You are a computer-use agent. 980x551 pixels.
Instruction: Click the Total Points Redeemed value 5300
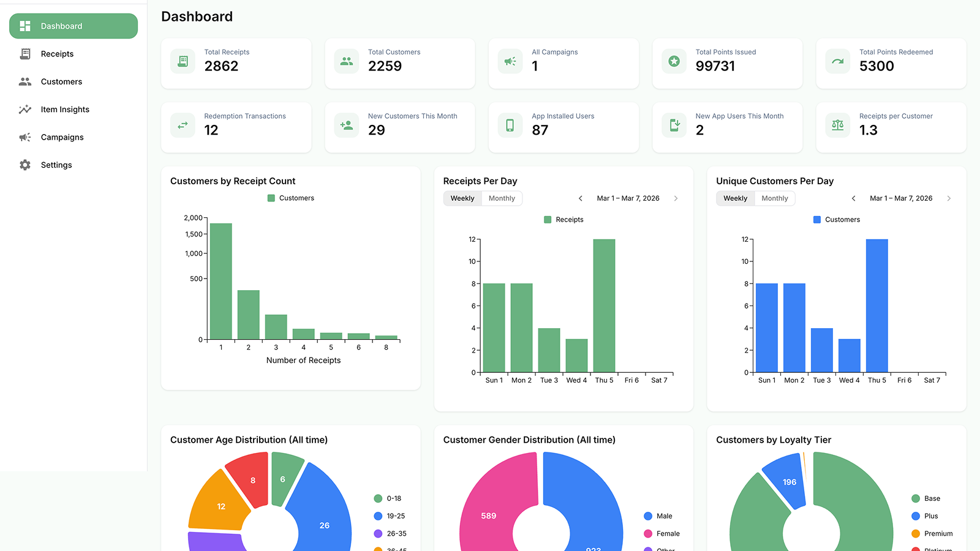876,66
